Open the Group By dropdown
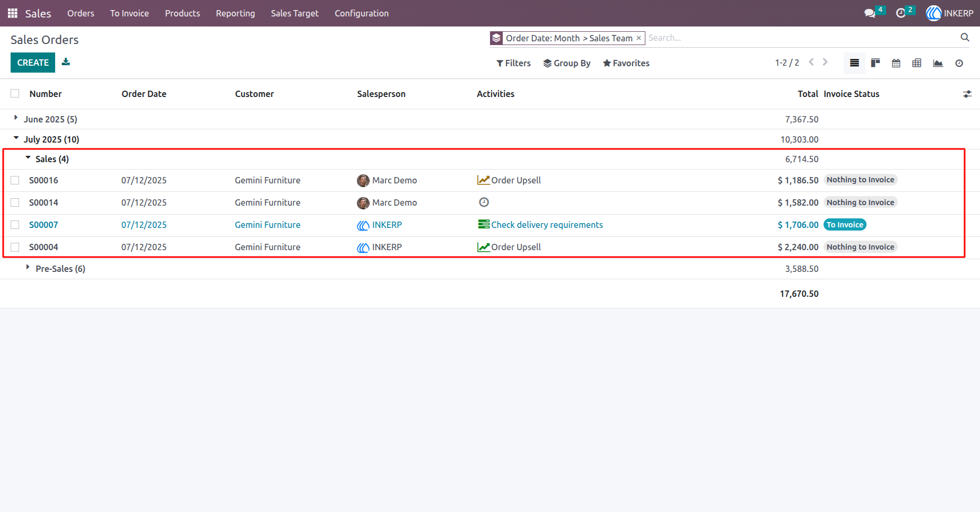980x512 pixels. [567, 63]
